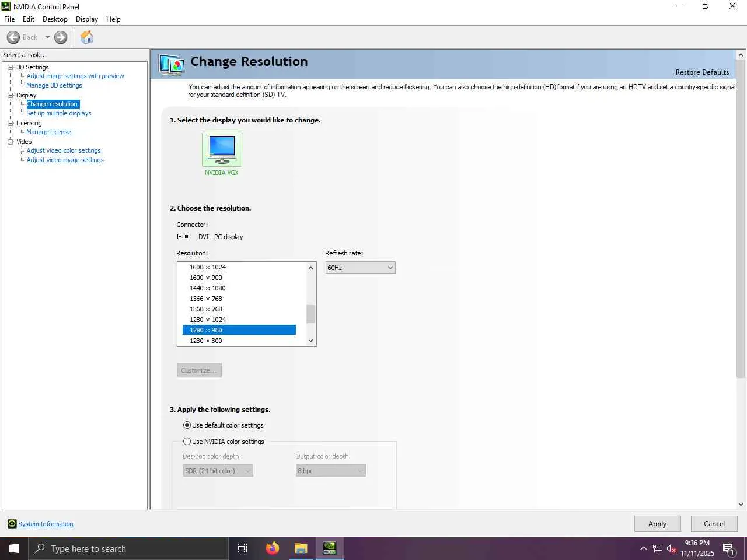Select 1600 × 900 resolution
Image resolution: width=747 pixels, height=560 pixels.
click(239, 278)
